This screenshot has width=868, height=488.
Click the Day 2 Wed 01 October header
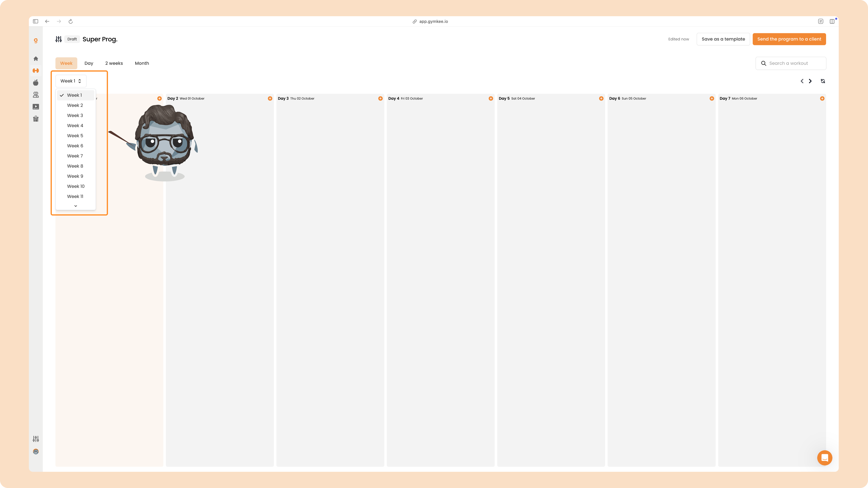(x=186, y=98)
